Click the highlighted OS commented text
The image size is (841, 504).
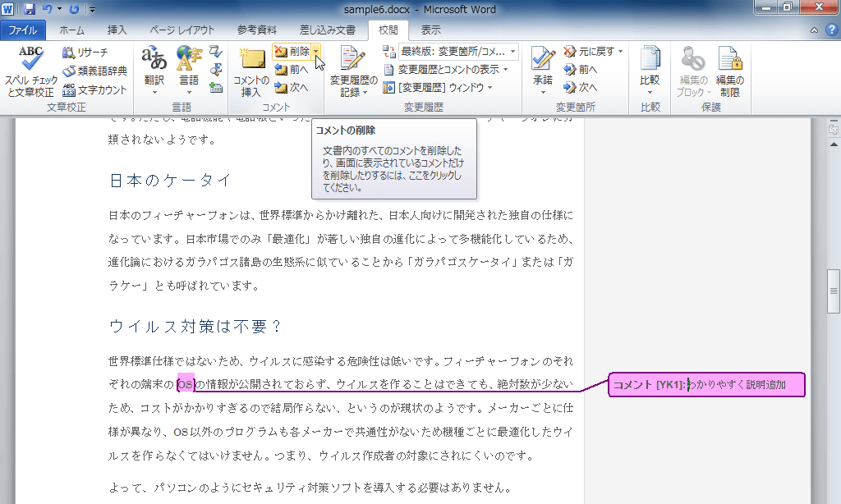pyautogui.click(x=185, y=384)
